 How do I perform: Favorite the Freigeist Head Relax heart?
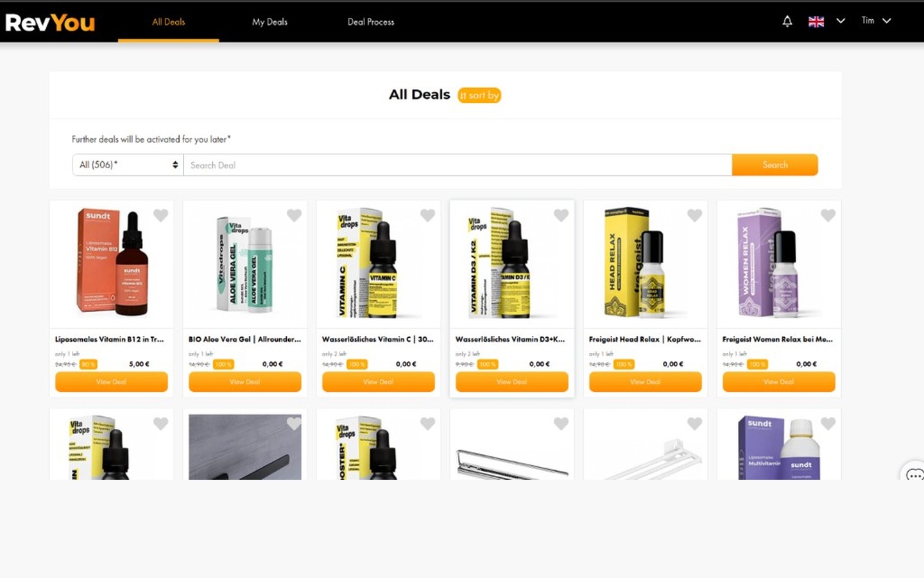(695, 215)
